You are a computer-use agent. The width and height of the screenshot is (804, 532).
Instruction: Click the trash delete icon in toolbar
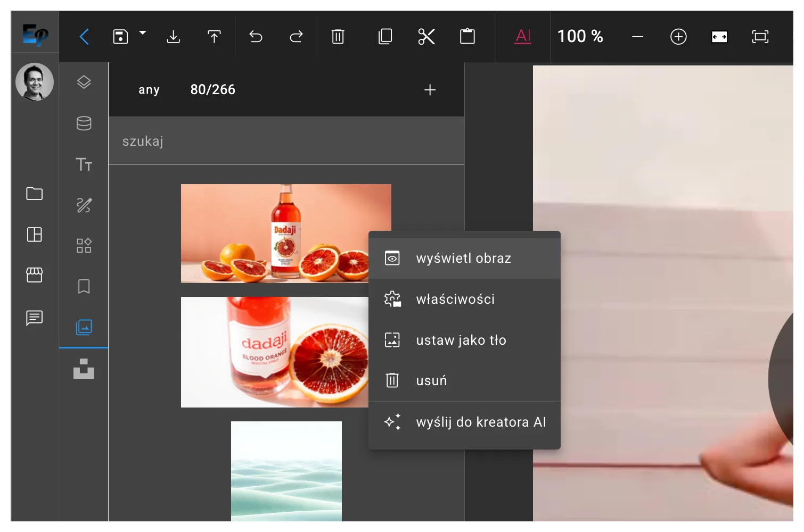338,37
